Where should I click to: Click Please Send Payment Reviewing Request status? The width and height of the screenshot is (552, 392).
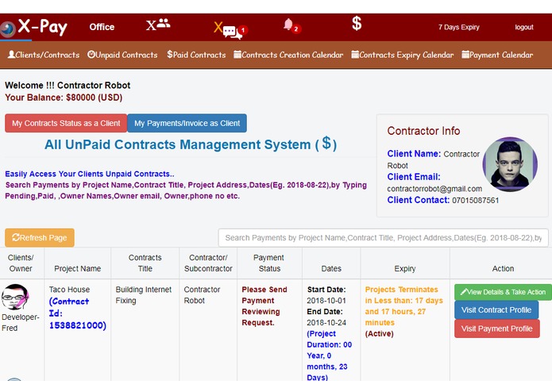264,306
